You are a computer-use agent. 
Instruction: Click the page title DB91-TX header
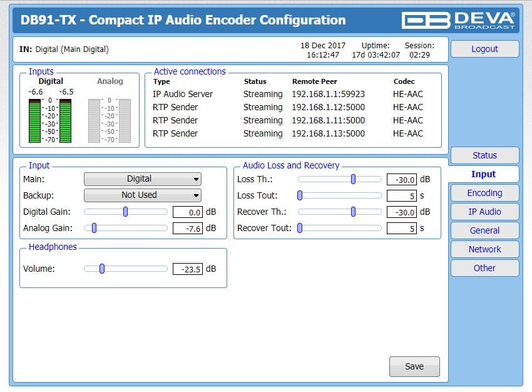pyautogui.click(x=183, y=20)
